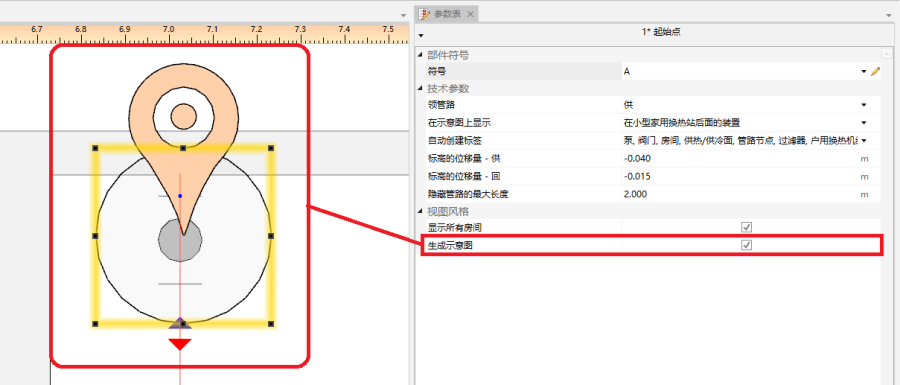Click the 隐藏管路的最大长度 value field
The width and height of the screenshot is (900, 385).
[740, 194]
